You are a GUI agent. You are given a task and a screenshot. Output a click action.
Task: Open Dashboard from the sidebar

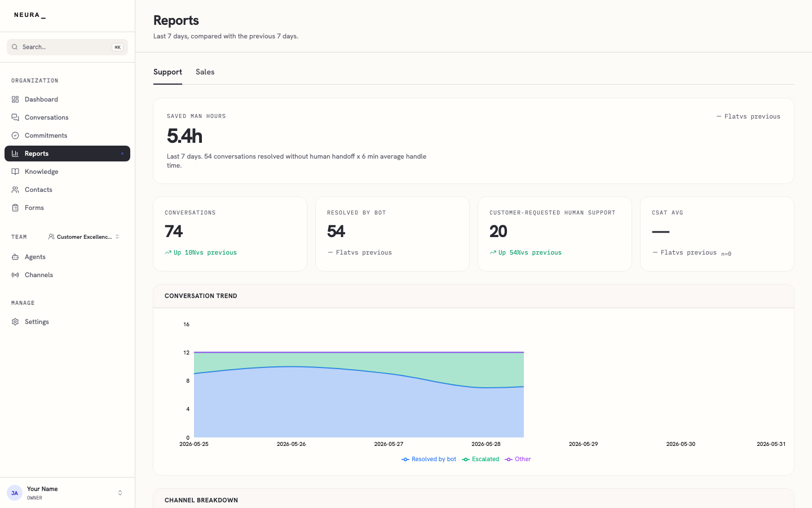(67, 99)
